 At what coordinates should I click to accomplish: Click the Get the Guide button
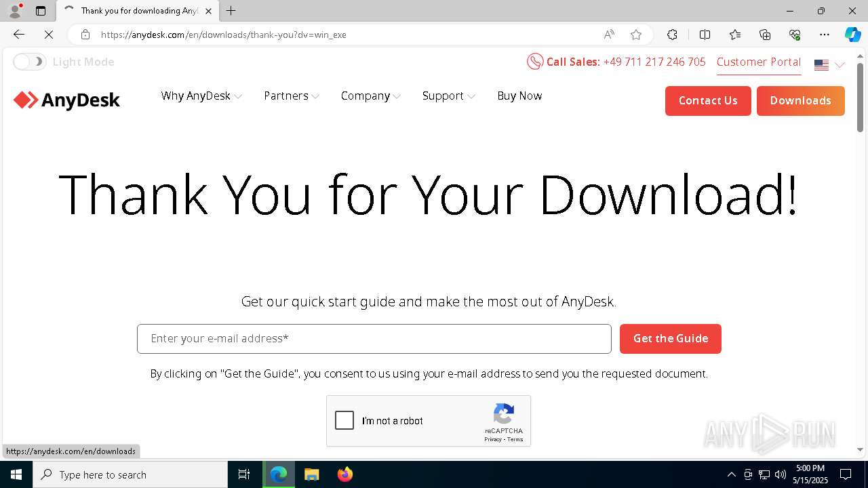[671, 339]
